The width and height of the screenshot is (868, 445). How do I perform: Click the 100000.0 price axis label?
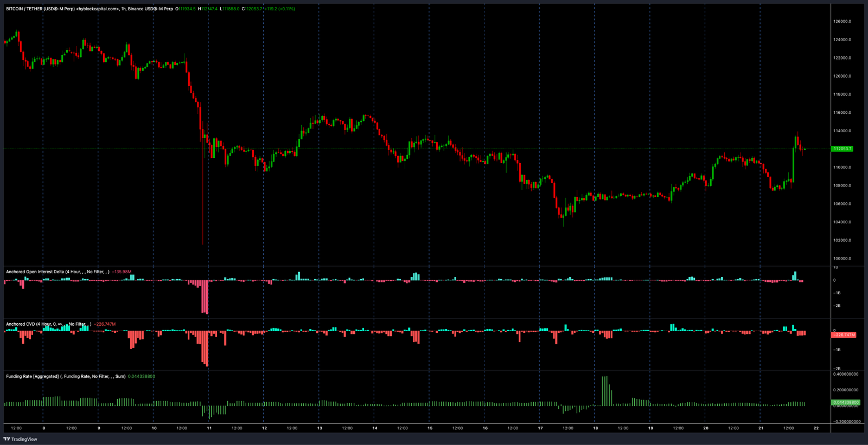(842, 259)
